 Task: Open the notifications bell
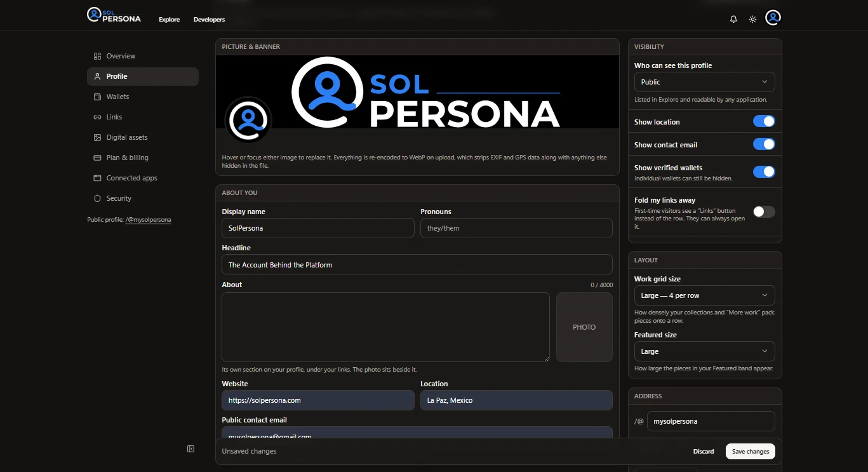[x=733, y=19]
